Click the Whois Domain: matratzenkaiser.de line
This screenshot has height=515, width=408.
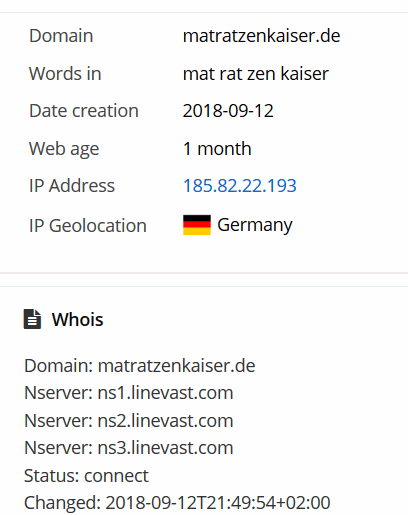(140, 366)
